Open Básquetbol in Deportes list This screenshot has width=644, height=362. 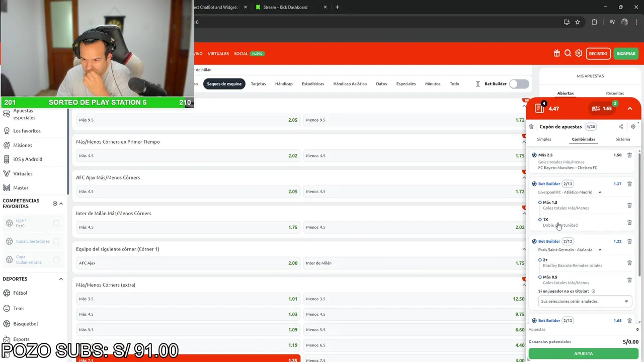point(25,324)
